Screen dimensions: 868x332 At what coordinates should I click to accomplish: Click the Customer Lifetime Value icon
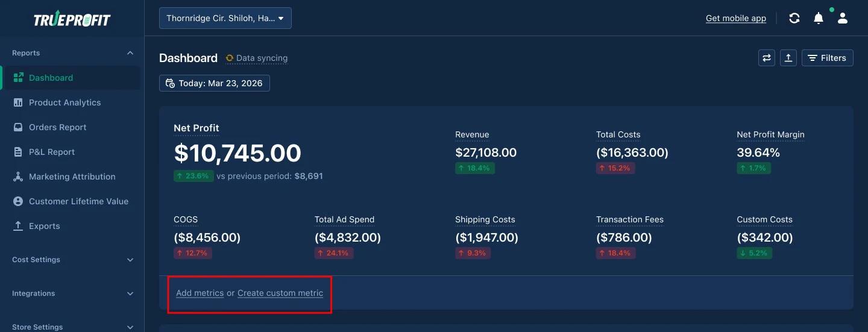(18, 201)
